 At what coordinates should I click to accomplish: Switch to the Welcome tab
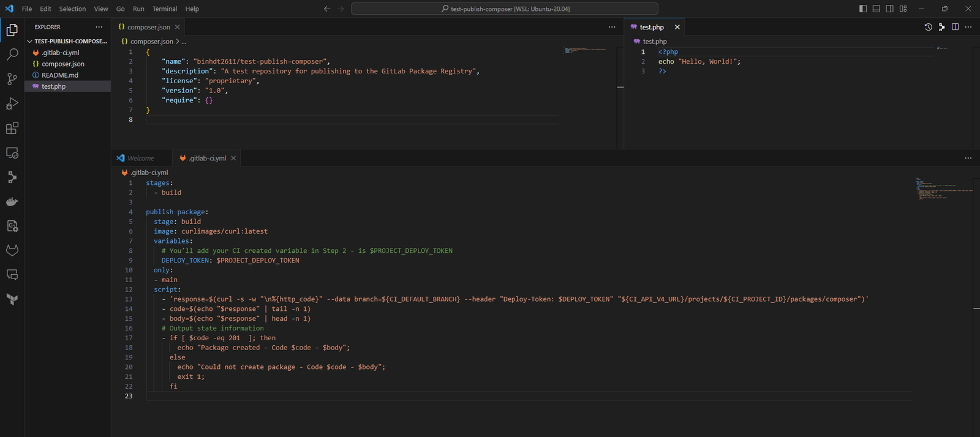pos(141,158)
